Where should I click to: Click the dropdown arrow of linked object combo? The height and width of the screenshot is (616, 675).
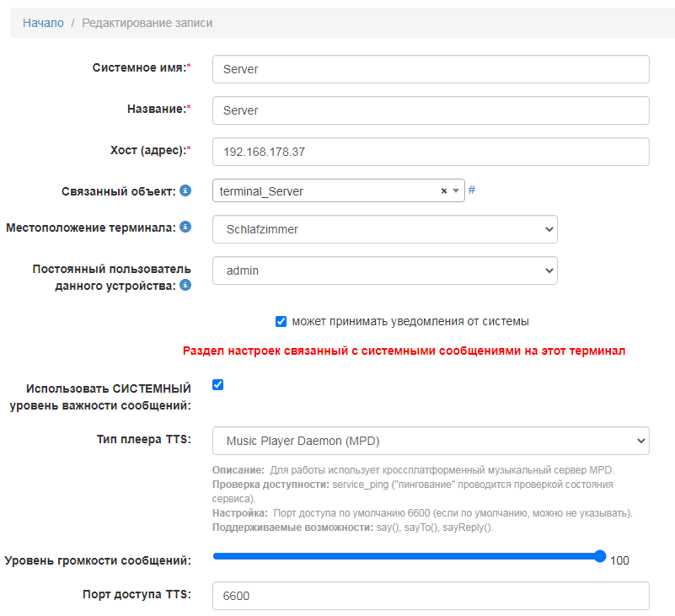coord(456,191)
